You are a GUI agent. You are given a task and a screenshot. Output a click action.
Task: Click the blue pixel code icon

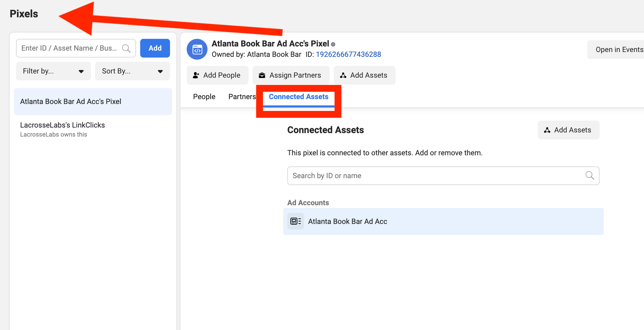coord(197,49)
